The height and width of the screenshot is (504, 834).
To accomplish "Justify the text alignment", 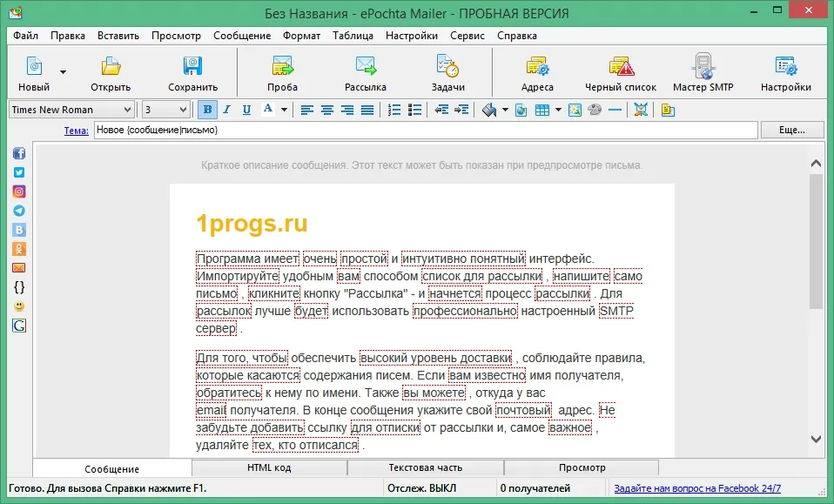I will (367, 110).
